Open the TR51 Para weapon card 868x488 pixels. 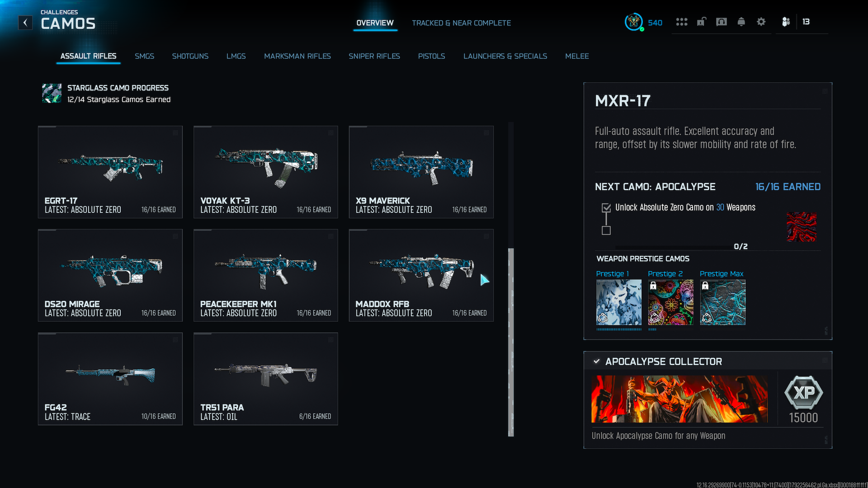[266, 379]
